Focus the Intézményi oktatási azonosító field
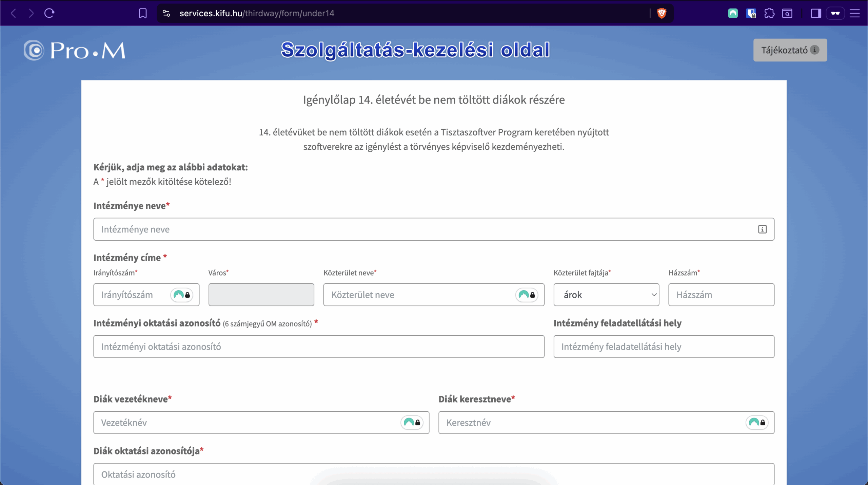868x485 pixels. pos(319,347)
